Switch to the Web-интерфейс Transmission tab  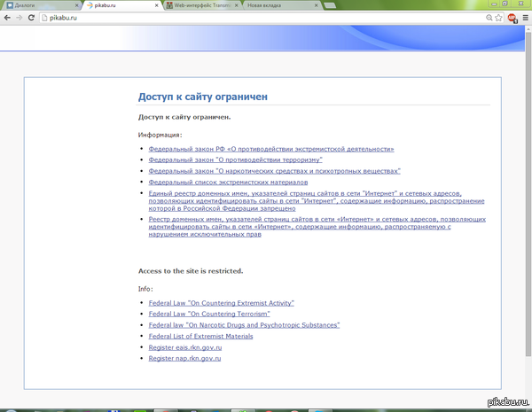[199, 5]
